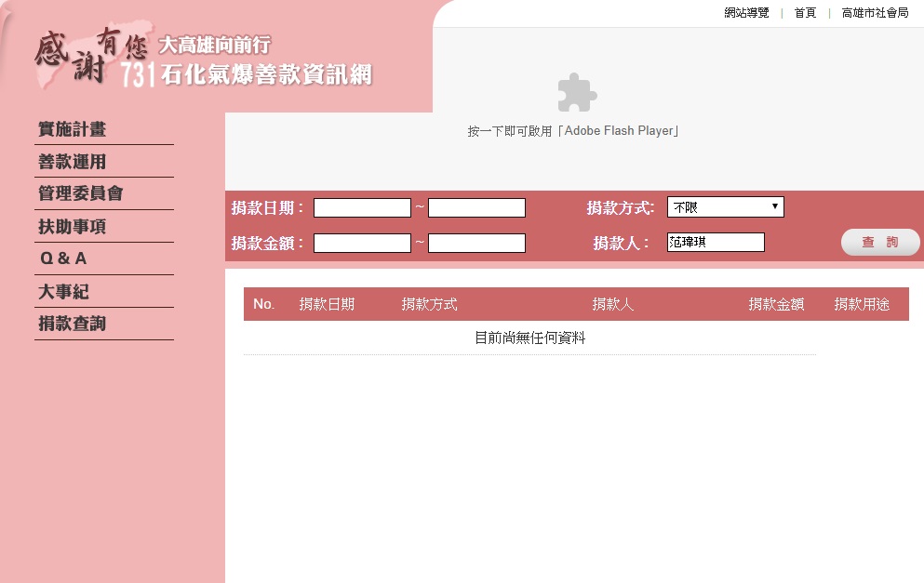Click the 捐款人 name input field

[716, 243]
